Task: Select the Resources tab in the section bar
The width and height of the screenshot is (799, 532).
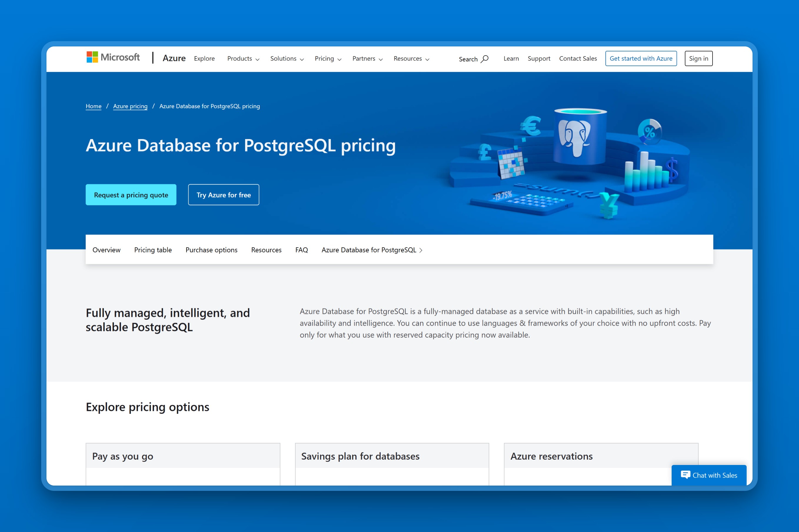Action: point(266,250)
